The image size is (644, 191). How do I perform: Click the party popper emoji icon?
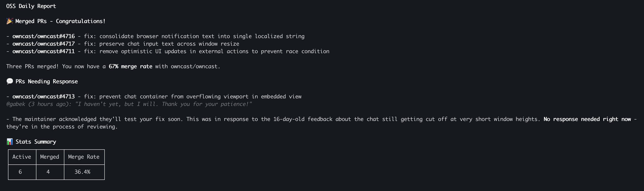10,21
